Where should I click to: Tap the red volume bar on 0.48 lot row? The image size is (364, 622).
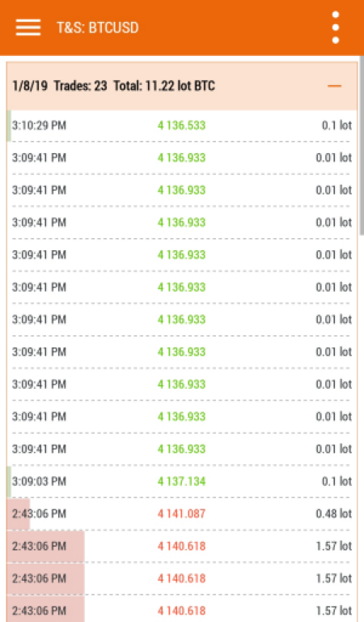[19, 513]
